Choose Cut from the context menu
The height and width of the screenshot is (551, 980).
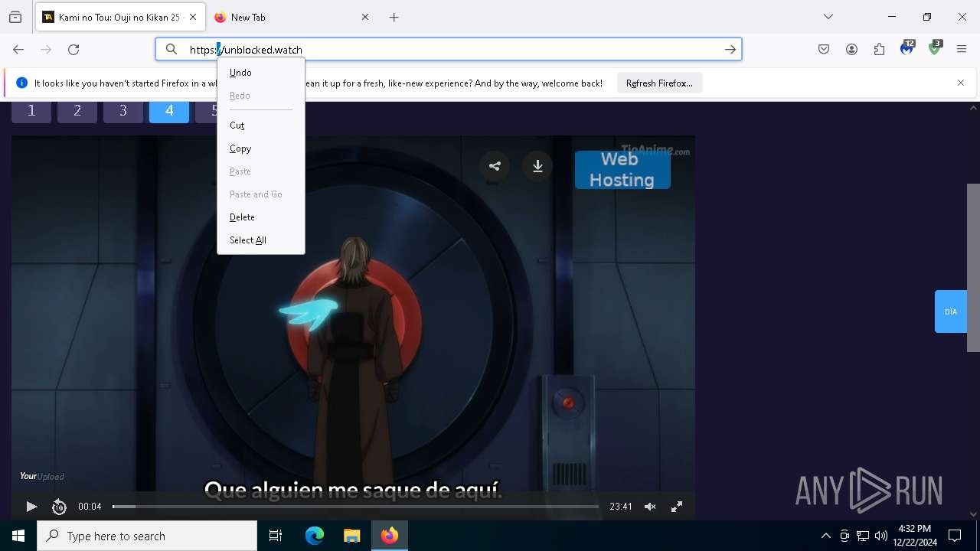260,126
